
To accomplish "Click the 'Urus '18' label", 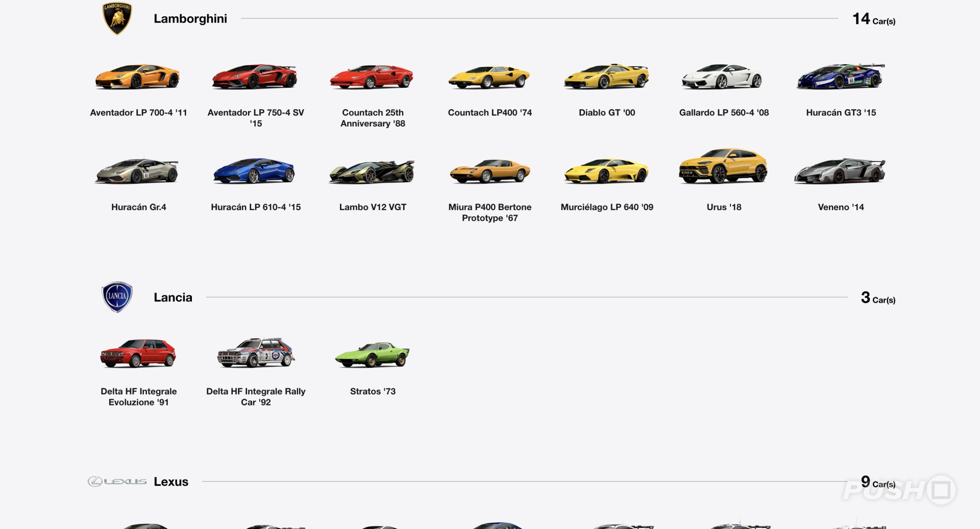I will coord(724,207).
